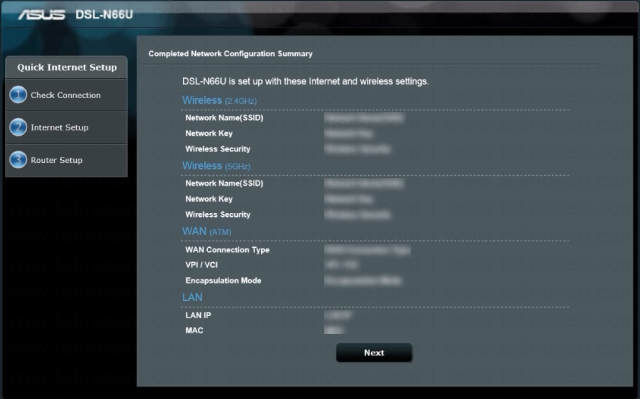Click the blurred LAN IP value
This screenshot has height=399, width=640.
(338, 315)
